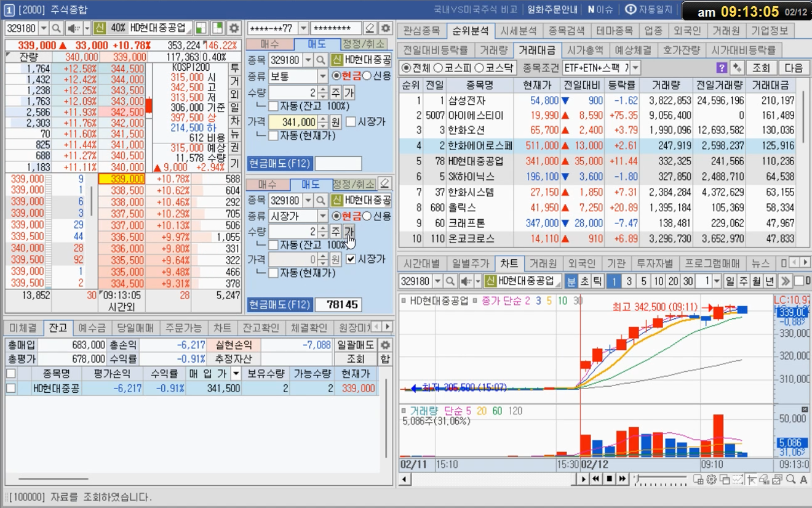Click the chart panel speaker icon

click(466, 281)
